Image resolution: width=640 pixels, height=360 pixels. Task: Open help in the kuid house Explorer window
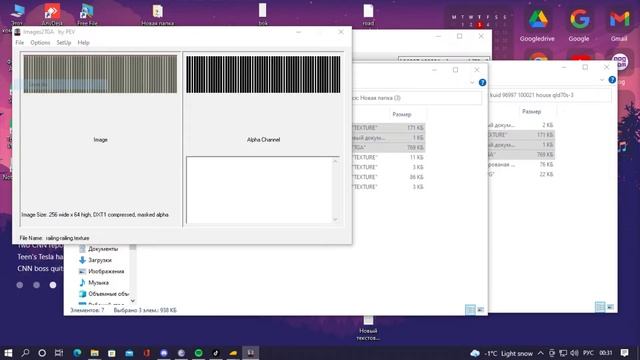(612, 80)
